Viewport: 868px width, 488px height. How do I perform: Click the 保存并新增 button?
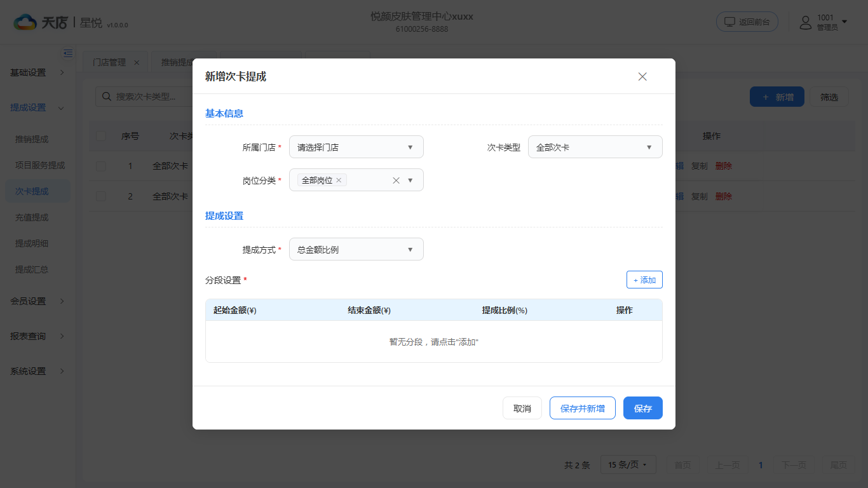583,408
